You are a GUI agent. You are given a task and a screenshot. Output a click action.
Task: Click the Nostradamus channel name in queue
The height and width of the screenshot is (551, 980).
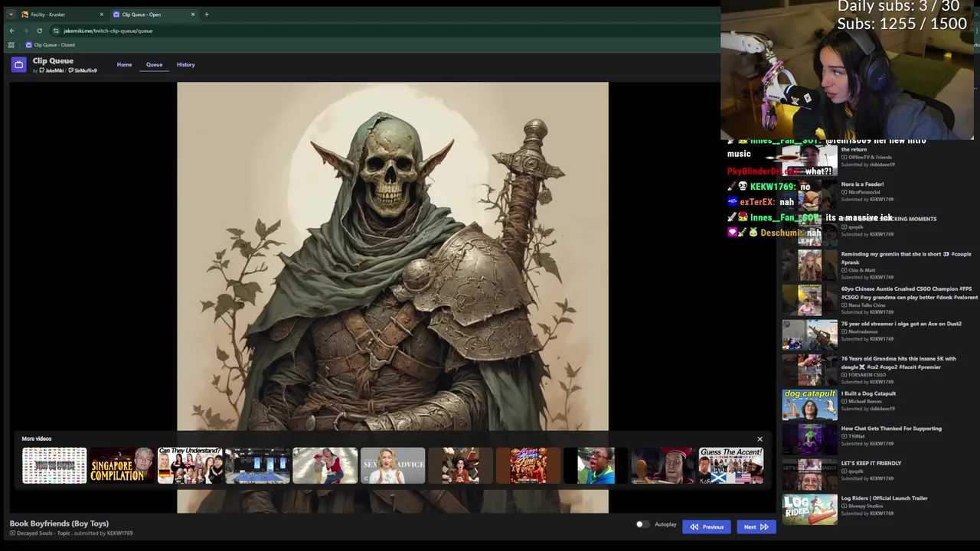pos(863,331)
